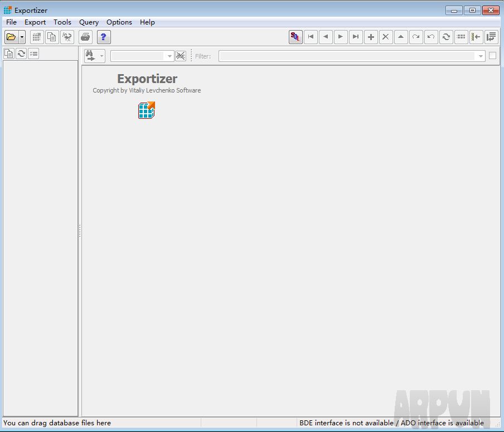Image resolution: width=504 pixels, height=432 pixels.
Task: Open the Filter expression dropdown
Action: click(480, 56)
